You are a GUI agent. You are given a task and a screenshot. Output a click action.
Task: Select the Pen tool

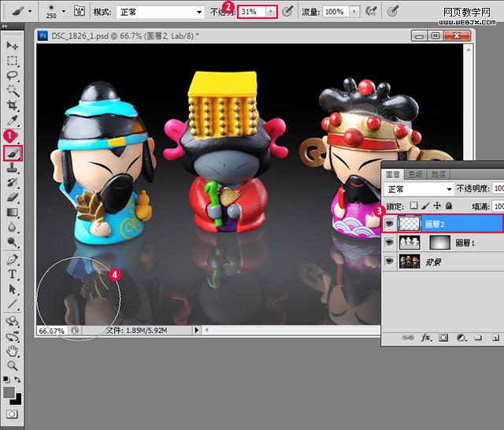click(x=13, y=259)
